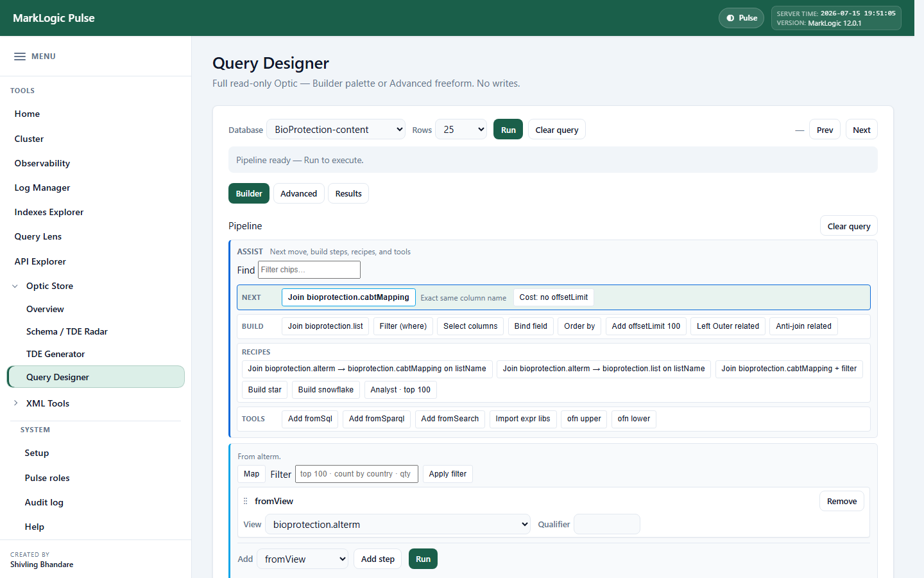
Task: Click the top Run button beside Rows
Action: (x=508, y=130)
